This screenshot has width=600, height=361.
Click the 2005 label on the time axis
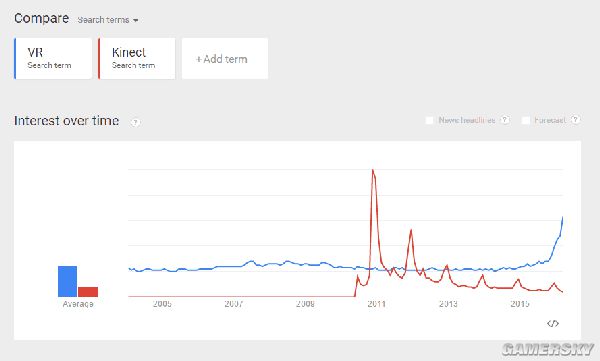coord(162,304)
